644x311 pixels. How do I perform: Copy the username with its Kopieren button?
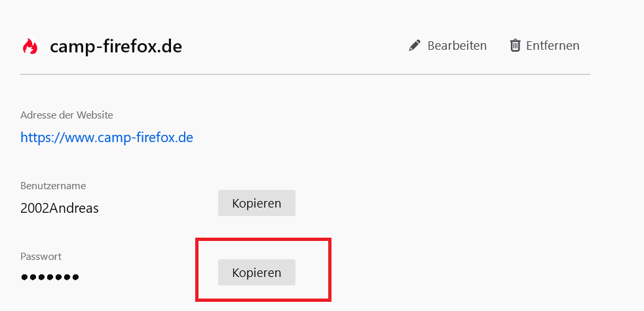(257, 203)
